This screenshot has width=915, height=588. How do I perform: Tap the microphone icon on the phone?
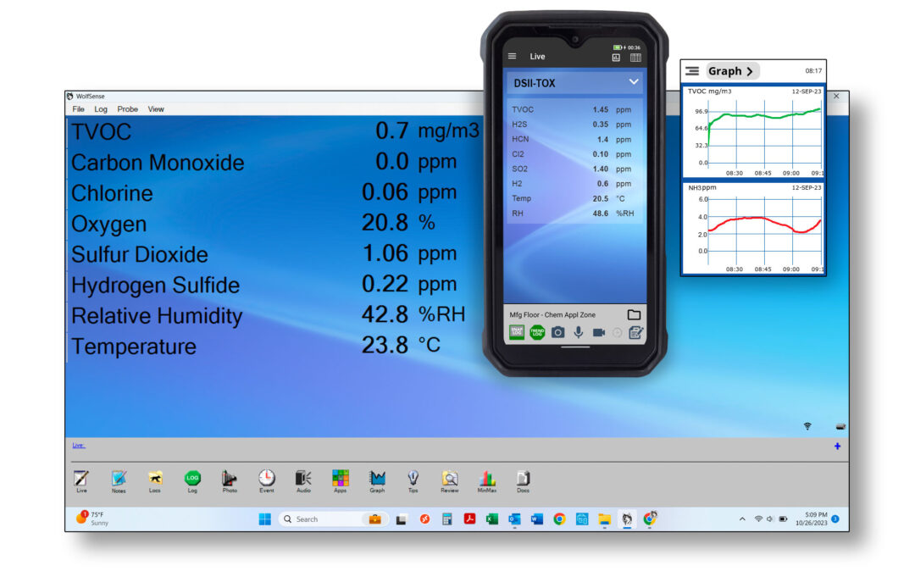579,331
